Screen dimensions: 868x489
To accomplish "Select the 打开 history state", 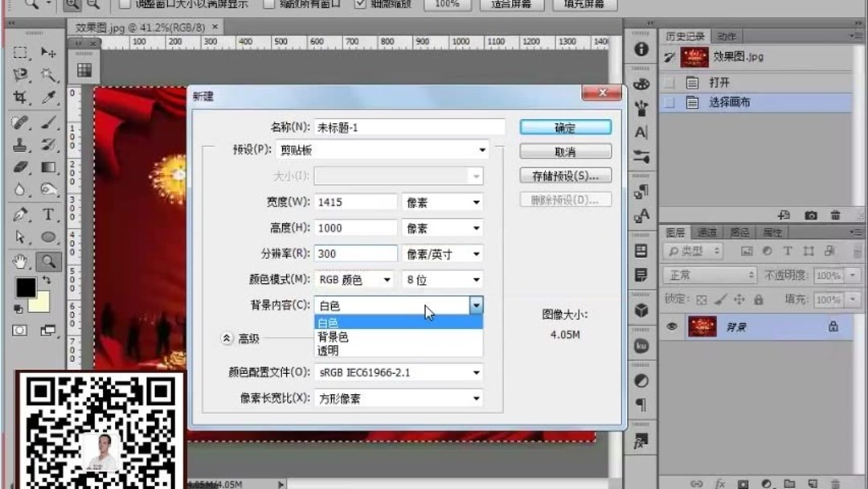I will (x=718, y=82).
